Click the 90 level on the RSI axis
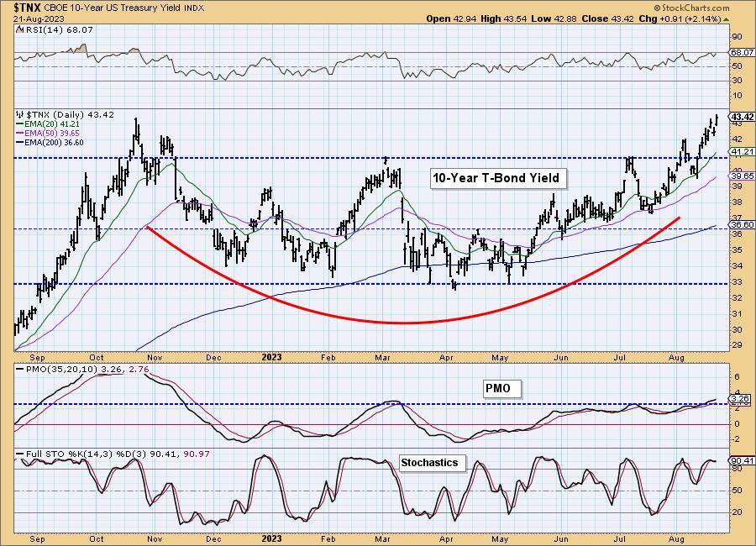 738,37
